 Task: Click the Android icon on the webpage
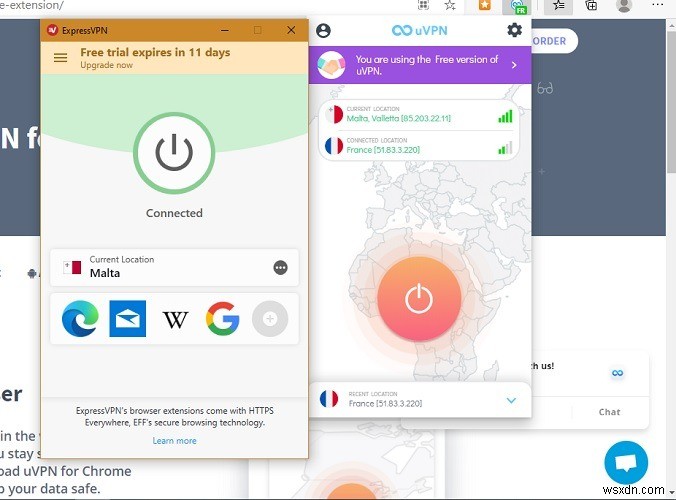31,274
